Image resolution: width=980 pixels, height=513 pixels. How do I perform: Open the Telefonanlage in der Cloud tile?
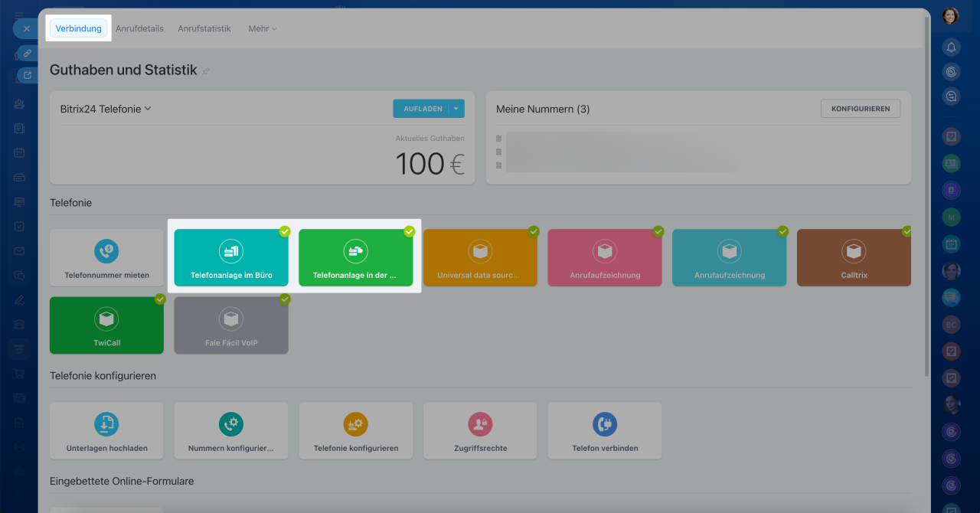(x=355, y=258)
